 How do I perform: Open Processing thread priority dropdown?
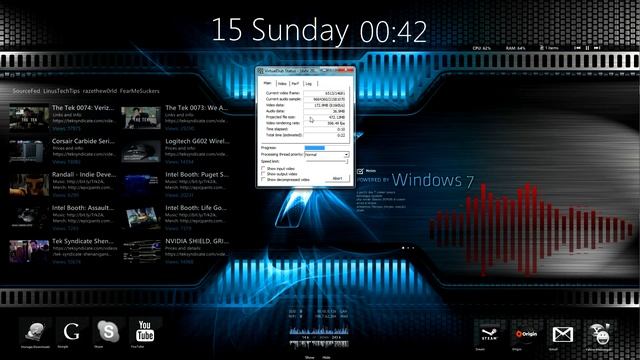coord(327,155)
